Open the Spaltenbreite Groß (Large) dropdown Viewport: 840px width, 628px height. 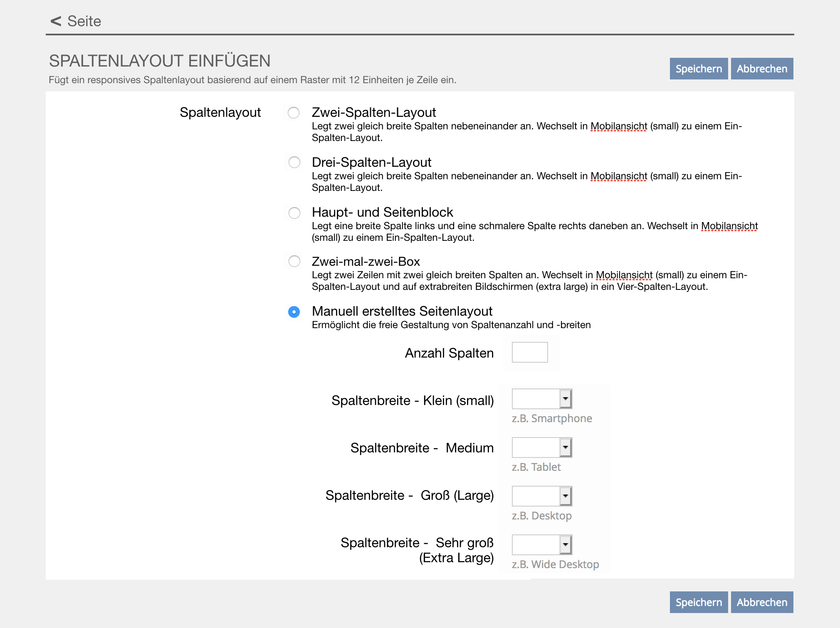click(542, 496)
